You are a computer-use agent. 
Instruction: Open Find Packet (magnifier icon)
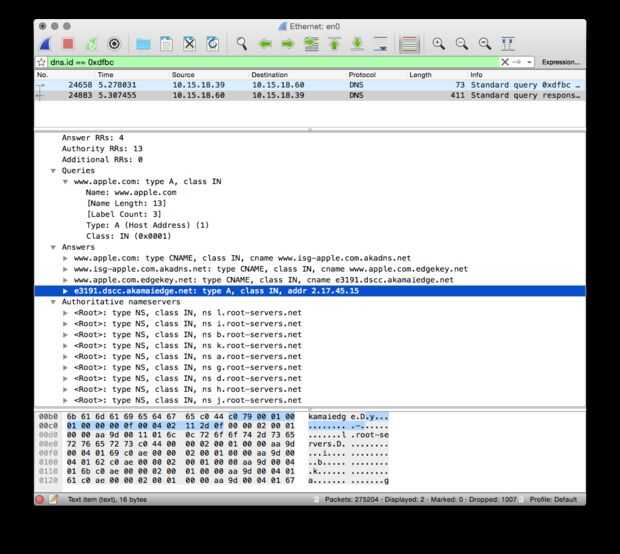242,43
